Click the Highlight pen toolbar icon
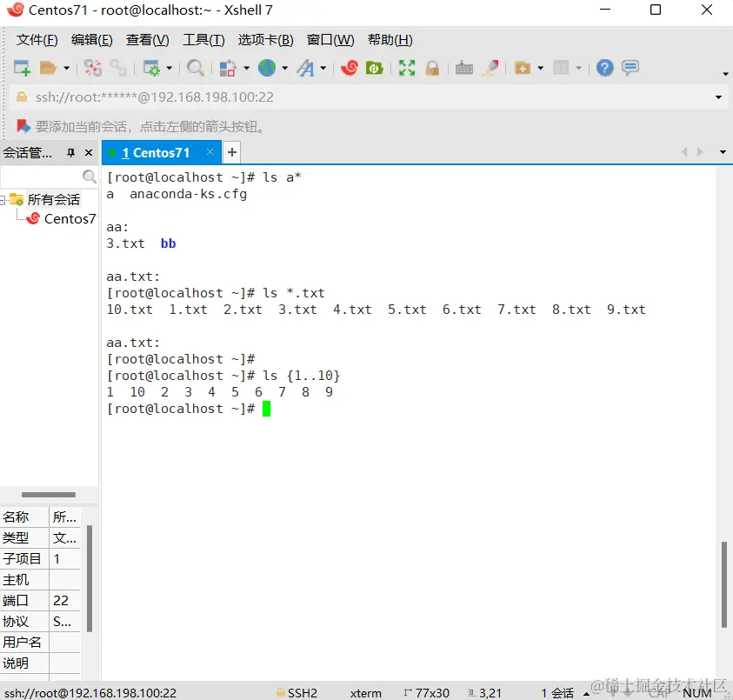This screenshot has height=700, width=733. click(x=491, y=68)
